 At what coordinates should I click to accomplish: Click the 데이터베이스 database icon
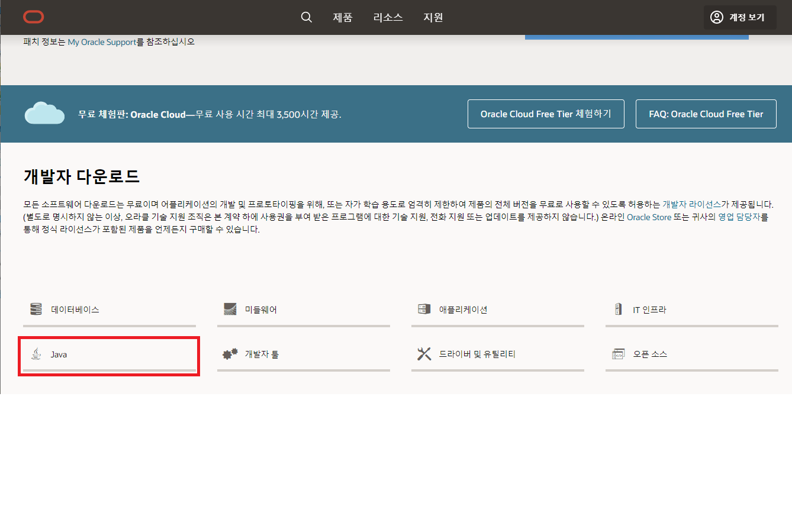click(x=36, y=309)
